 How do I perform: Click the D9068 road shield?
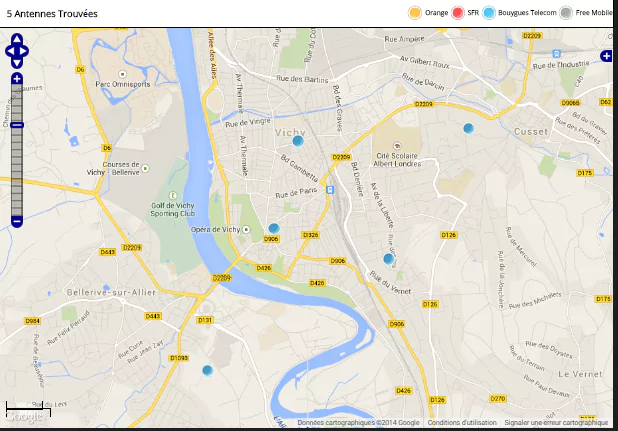click(x=570, y=103)
